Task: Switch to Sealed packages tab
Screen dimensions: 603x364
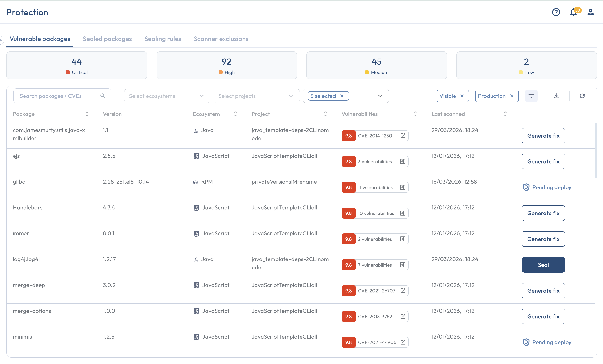Action: pyautogui.click(x=107, y=39)
